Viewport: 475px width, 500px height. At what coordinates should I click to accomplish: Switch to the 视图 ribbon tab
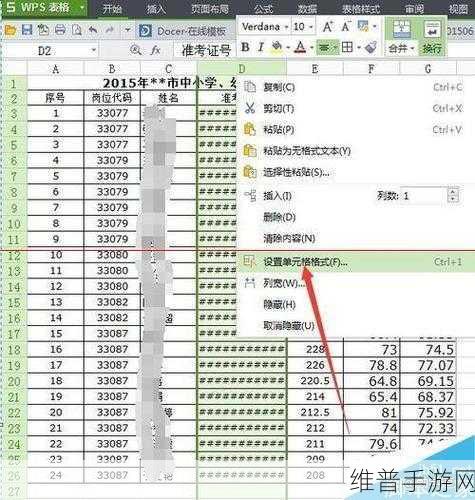tap(458, 9)
